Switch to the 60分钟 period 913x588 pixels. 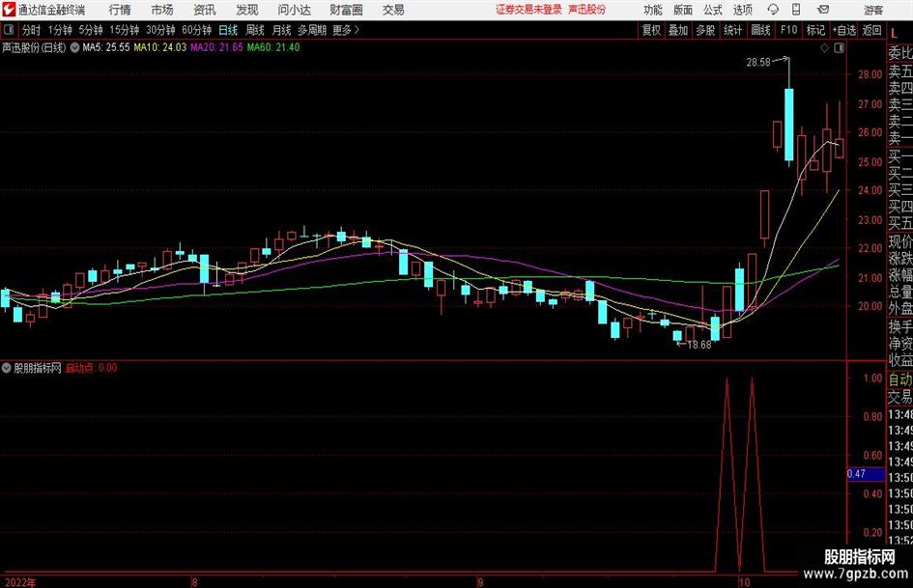196,30
